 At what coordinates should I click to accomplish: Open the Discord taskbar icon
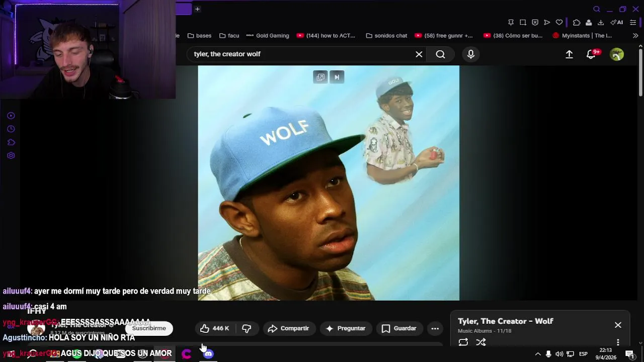click(208, 354)
